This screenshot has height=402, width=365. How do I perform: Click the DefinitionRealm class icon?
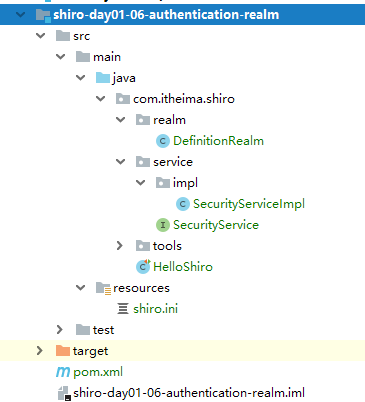tap(163, 141)
